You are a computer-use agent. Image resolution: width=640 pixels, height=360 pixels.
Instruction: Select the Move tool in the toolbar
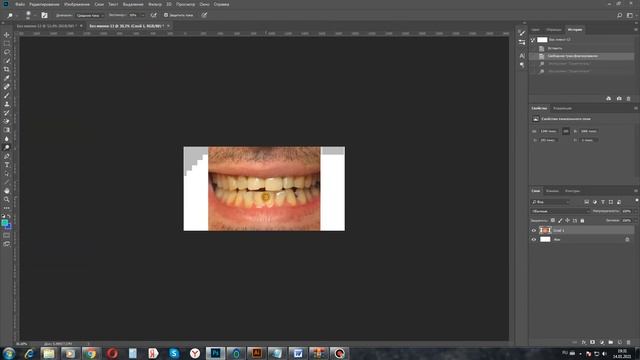[7, 35]
